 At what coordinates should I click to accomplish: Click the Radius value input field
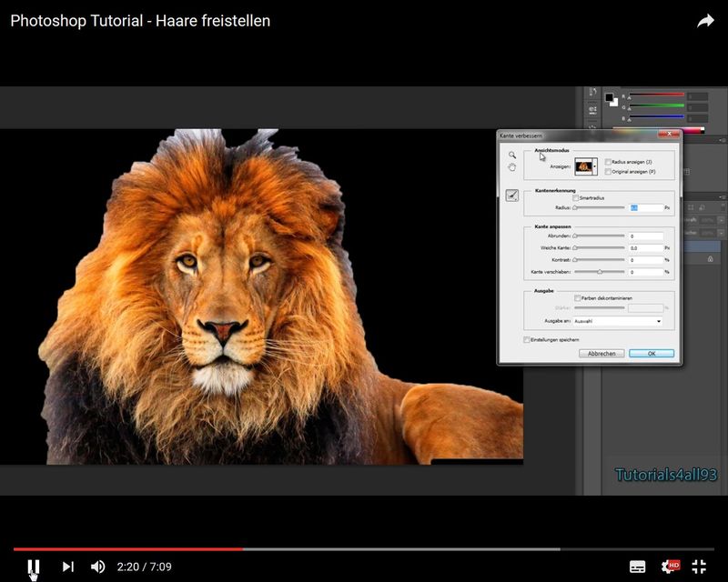[644, 208]
